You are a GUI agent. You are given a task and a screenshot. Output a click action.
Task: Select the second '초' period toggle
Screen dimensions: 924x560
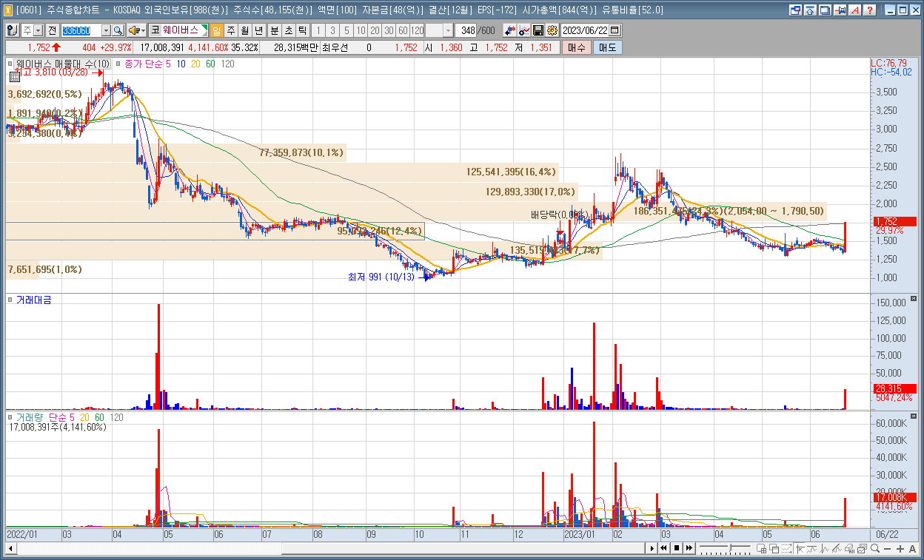point(288,30)
